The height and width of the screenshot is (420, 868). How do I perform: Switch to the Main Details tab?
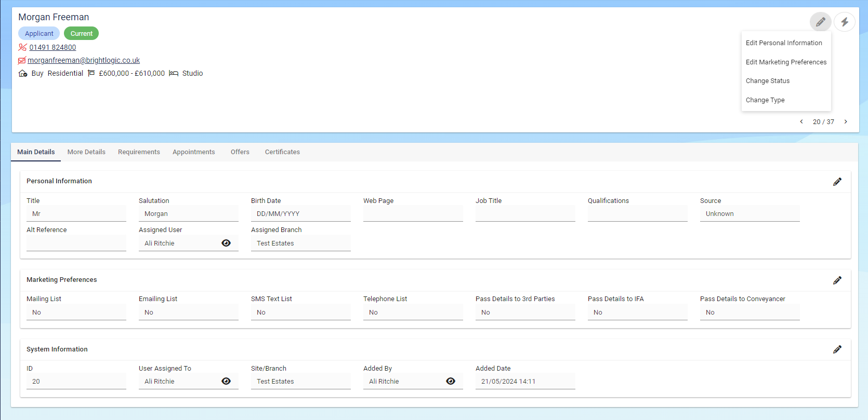point(36,152)
